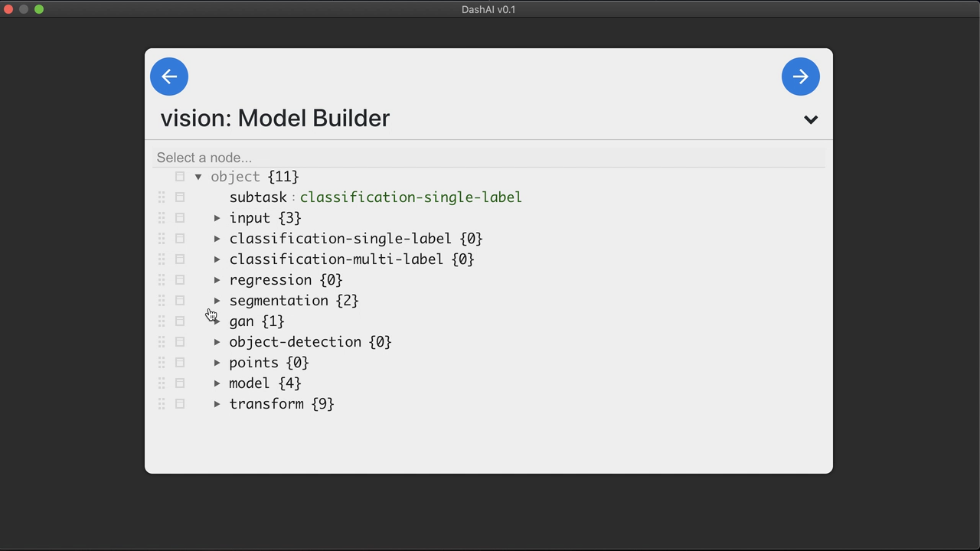The height and width of the screenshot is (551, 980).
Task: Click the drag handle of the gan row
Action: [x=162, y=321]
